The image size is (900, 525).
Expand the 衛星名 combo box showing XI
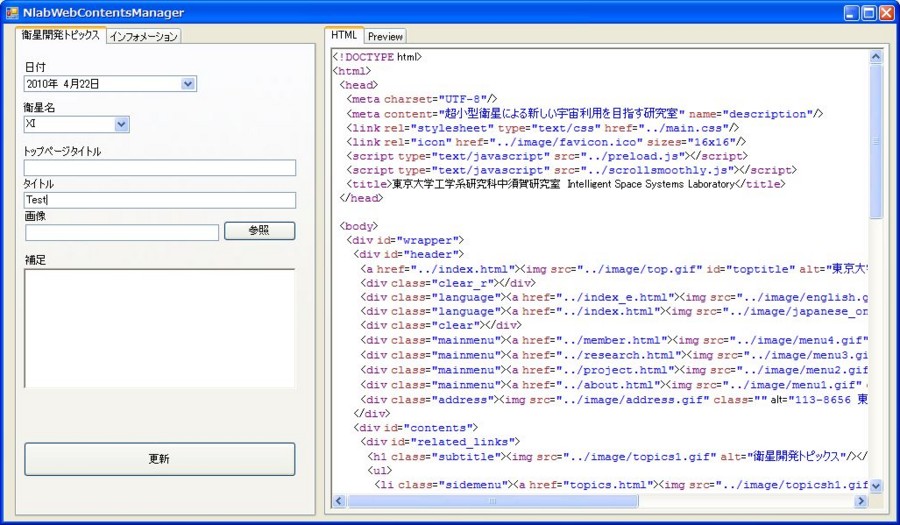pyautogui.click(x=121, y=124)
